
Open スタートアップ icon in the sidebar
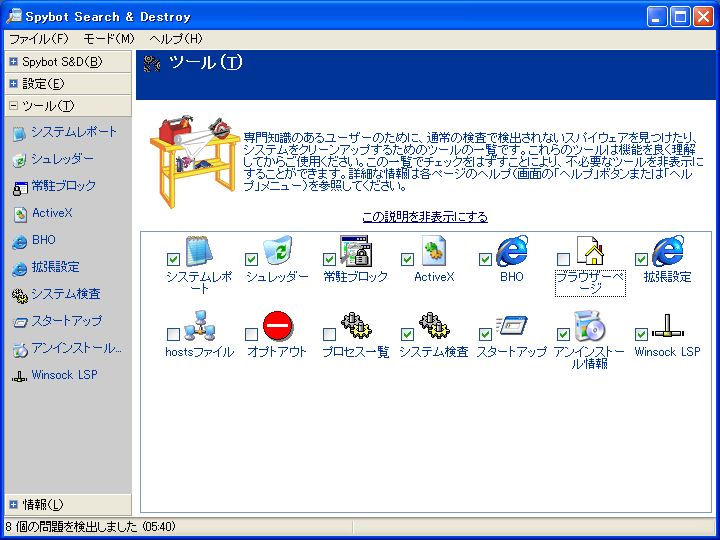click(x=19, y=323)
